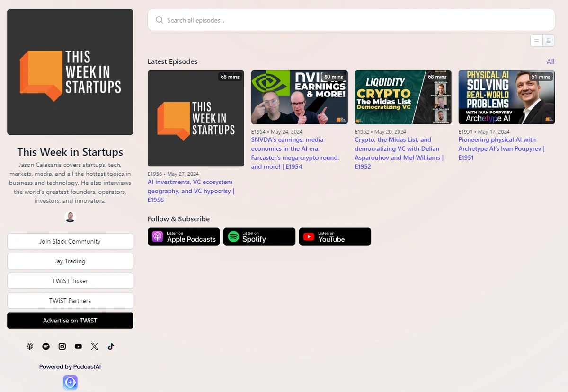Open TWiST Partners button
This screenshot has height=392, width=568.
tap(70, 301)
